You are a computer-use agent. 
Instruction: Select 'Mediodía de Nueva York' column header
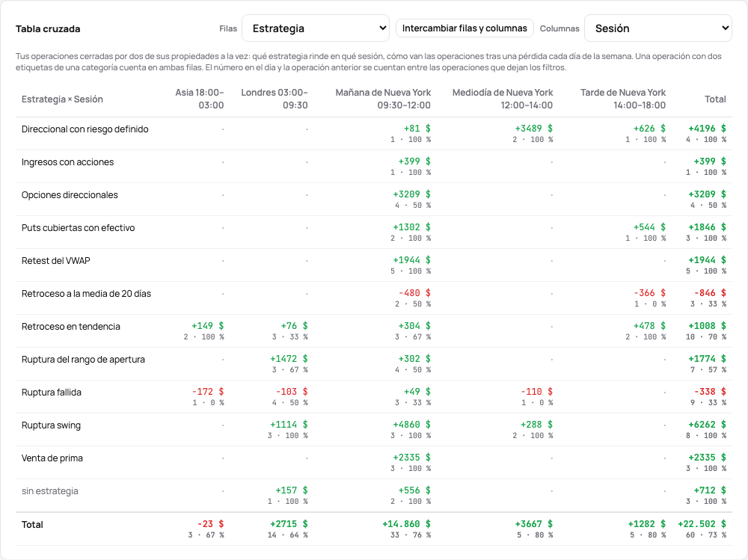point(503,99)
